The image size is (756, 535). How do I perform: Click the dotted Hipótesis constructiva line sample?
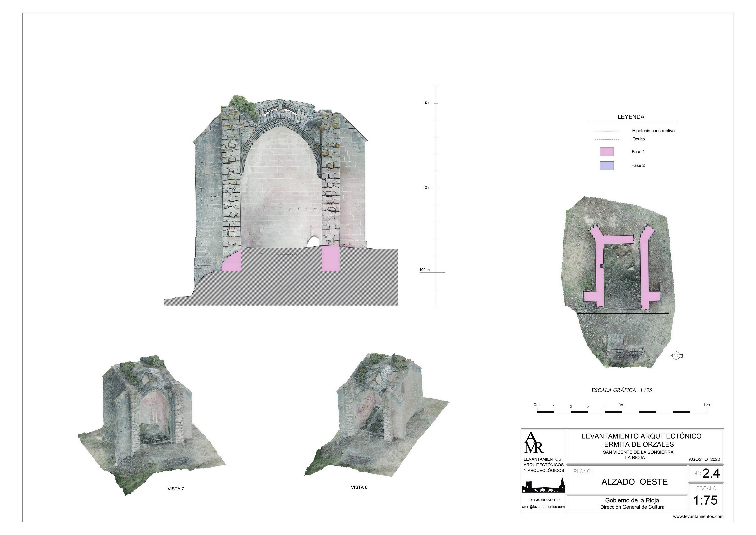click(607, 131)
